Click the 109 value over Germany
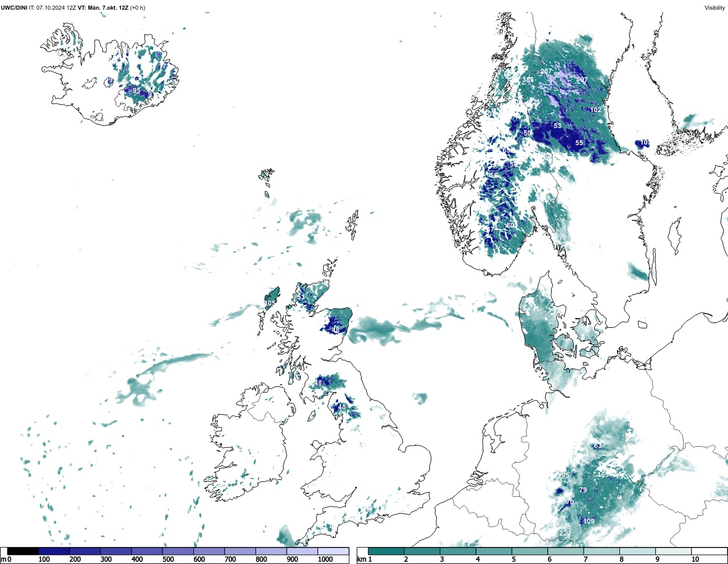Screen dimensions: 728x564 click(x=589, y=521)
